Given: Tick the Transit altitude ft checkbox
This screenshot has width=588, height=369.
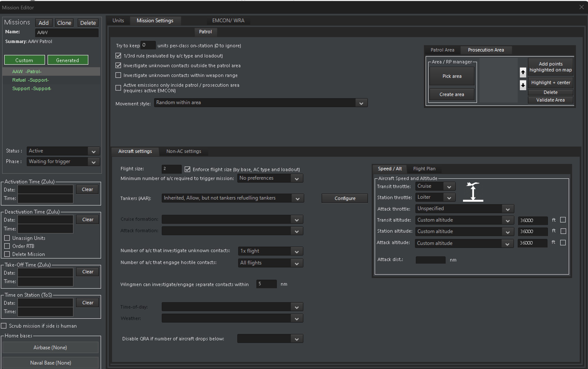Looking at the screenshot, I should point(563,220).
